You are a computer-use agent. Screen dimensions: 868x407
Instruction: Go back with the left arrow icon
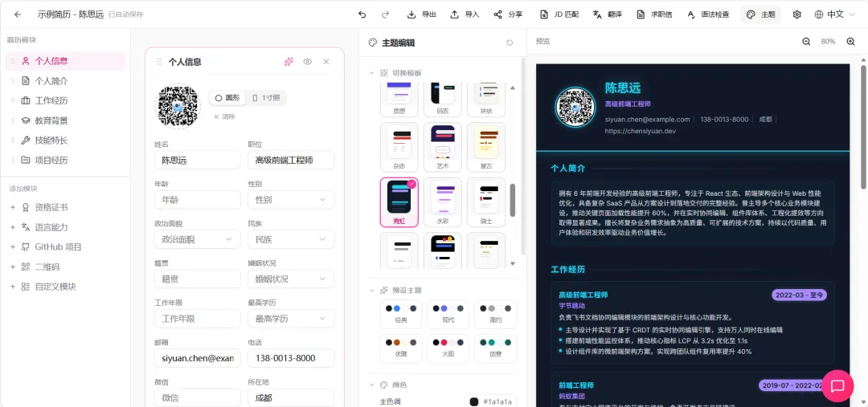click(18, 14)
